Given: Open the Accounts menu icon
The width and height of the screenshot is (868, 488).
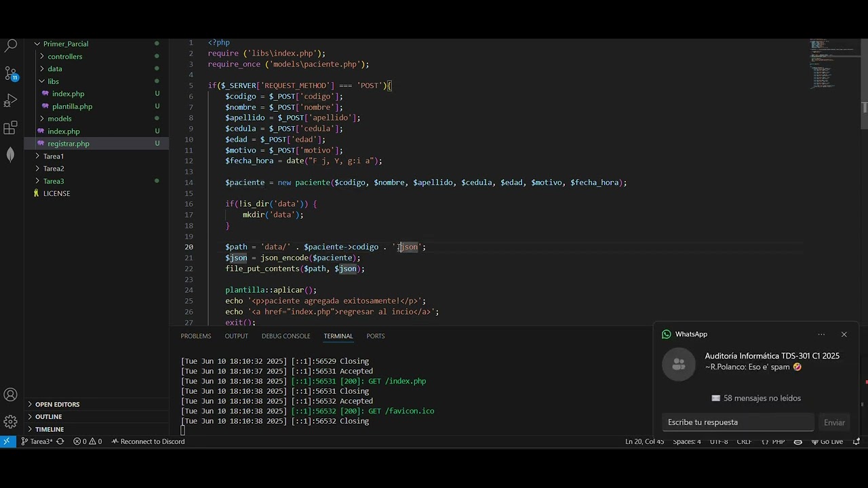Looking at the screenshot, I should pyautogui.click(x=11, y=394).
